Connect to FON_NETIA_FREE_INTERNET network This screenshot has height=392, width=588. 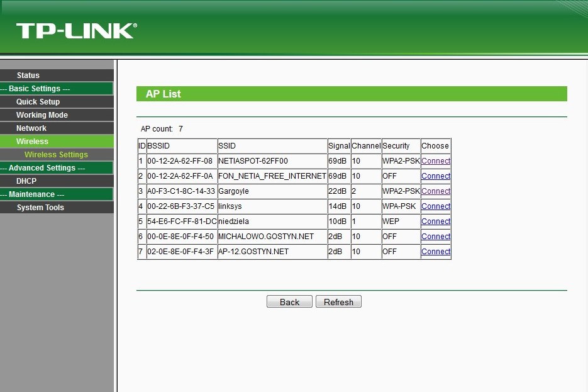pyautogui.click(x=436, y=176)
